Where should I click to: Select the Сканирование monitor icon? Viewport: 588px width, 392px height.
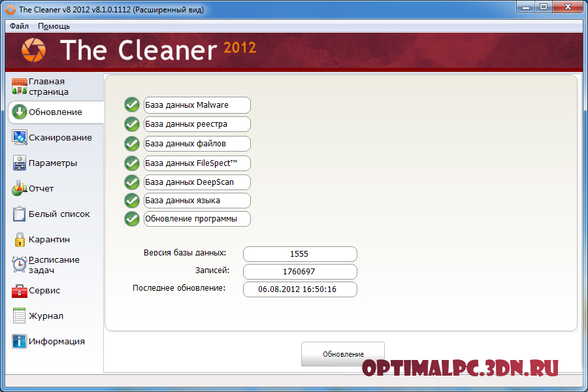(20, 137)
